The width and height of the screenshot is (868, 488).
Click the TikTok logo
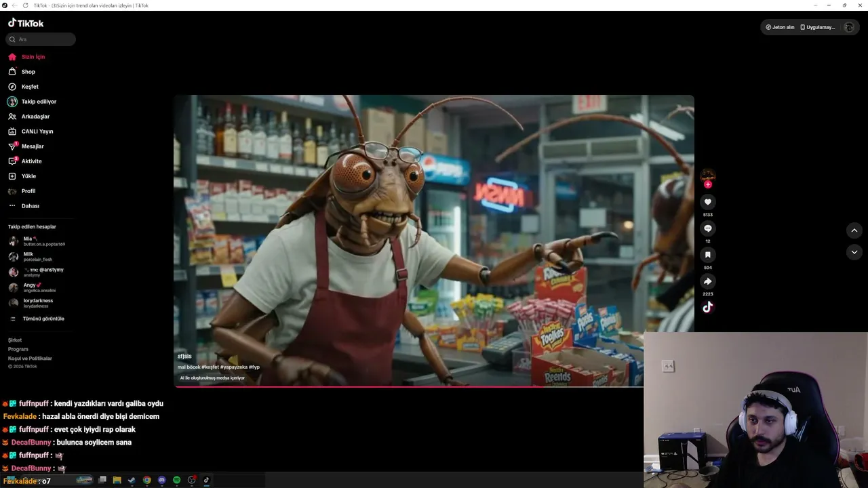(x=26, y=23)
